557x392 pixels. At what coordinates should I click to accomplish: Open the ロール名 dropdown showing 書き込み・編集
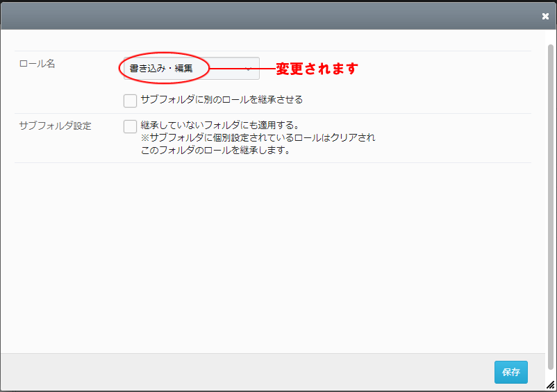pyautogui.click(x=192, y=68)
